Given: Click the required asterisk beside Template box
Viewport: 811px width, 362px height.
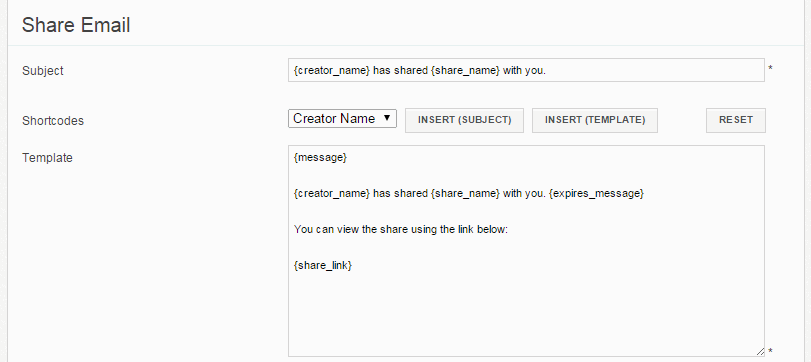Looking at the screenshot, I should tap(770, 351).
